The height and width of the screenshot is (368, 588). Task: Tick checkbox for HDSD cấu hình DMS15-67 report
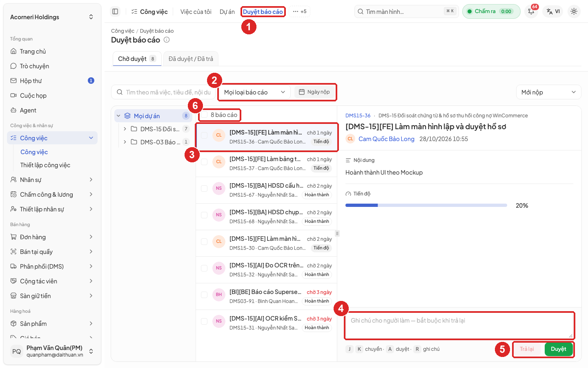[x=204, y=188]
